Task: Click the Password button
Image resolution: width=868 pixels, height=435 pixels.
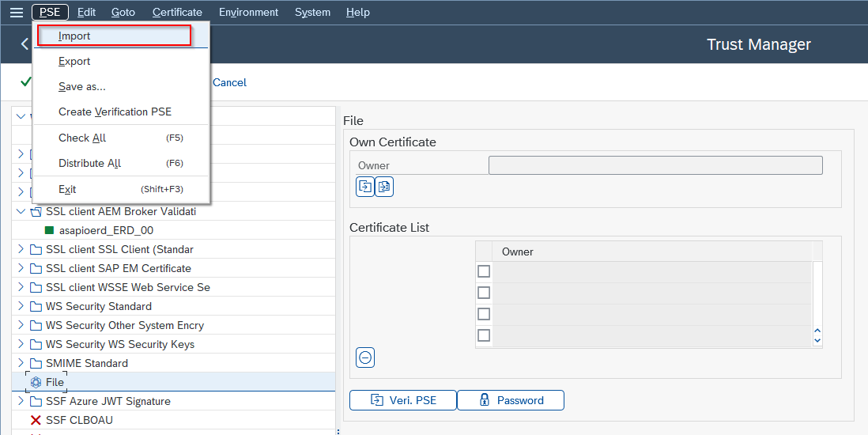Action: point(511,400)
